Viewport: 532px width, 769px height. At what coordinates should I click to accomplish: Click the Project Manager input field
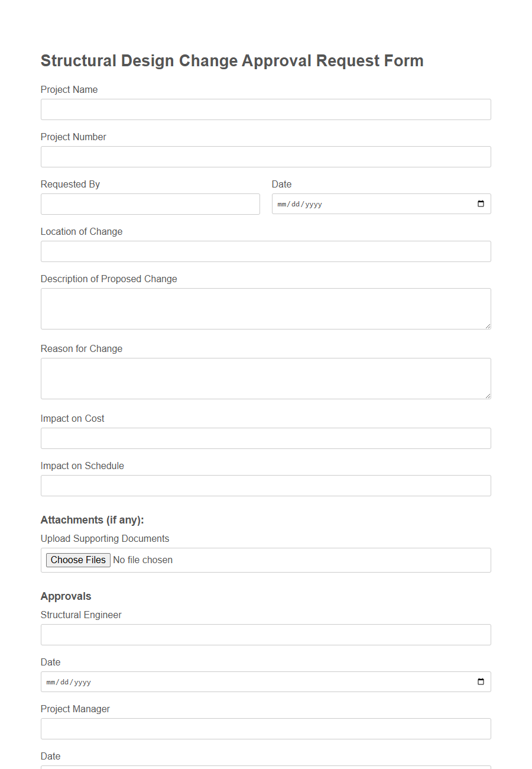(x=265, y=728)
